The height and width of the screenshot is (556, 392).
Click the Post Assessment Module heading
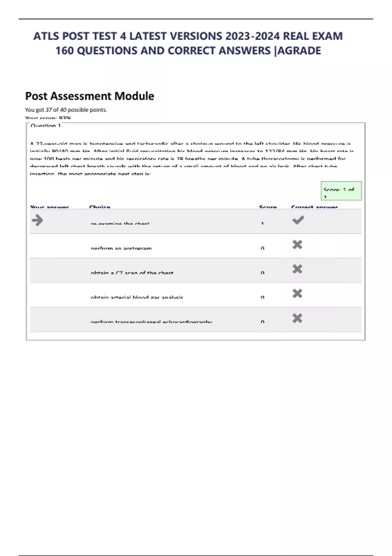(x=90, y=96)
